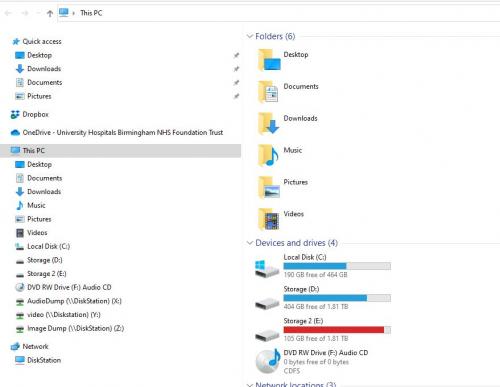Click '190 GB free of 464 GB' text

315,275
